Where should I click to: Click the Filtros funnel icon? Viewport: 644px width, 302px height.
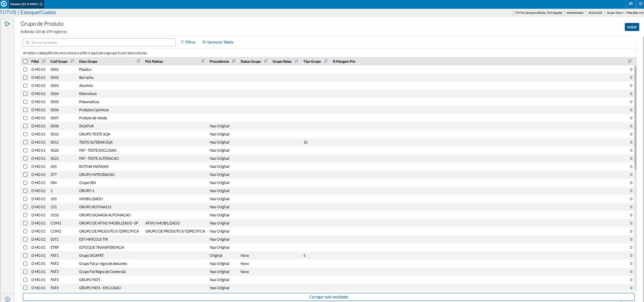[x=182, y=42]
